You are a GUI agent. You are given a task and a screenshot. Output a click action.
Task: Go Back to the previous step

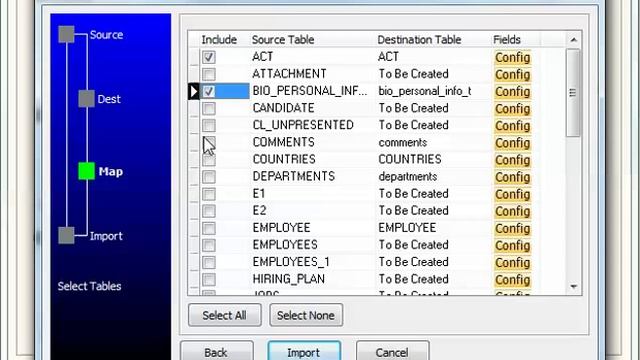(216, 351)
